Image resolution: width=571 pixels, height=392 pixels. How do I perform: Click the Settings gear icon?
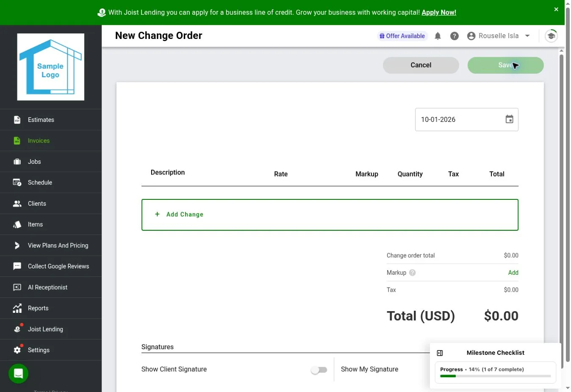pos(17,350)
